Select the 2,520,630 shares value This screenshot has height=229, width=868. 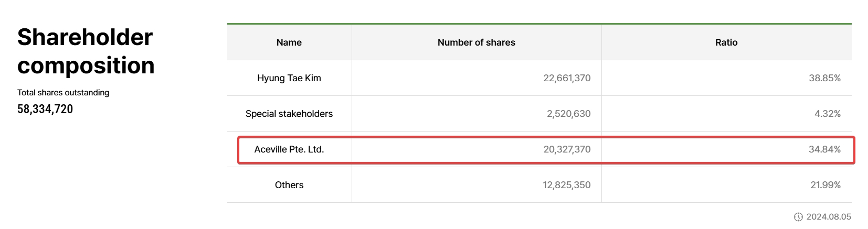568,114
